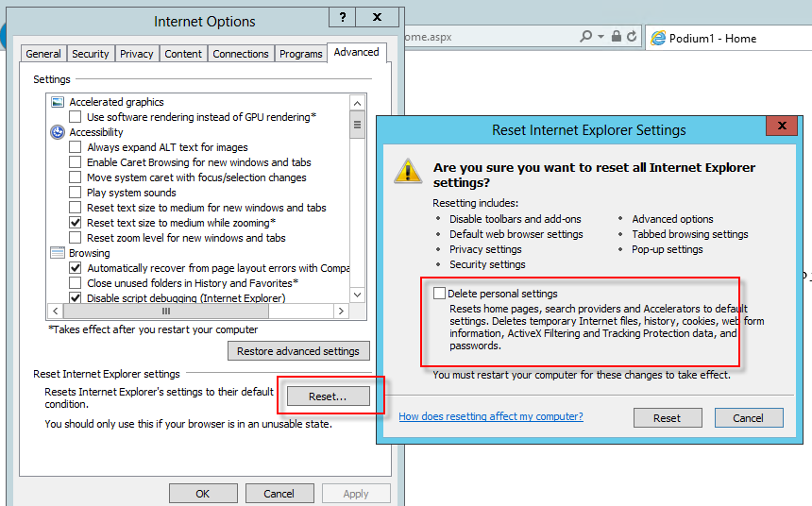Confirm with Reset button in reset dialog

tap(667, 418)
